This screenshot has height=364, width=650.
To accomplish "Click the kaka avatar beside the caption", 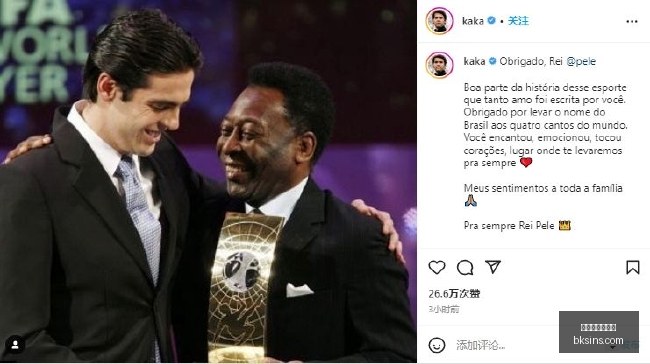I will [439, 65].
